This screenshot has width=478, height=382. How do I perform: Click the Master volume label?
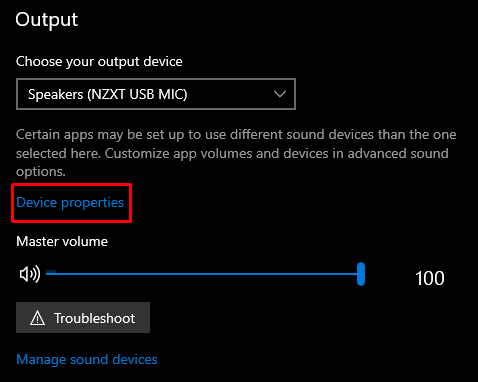click(x=62, y=241)
